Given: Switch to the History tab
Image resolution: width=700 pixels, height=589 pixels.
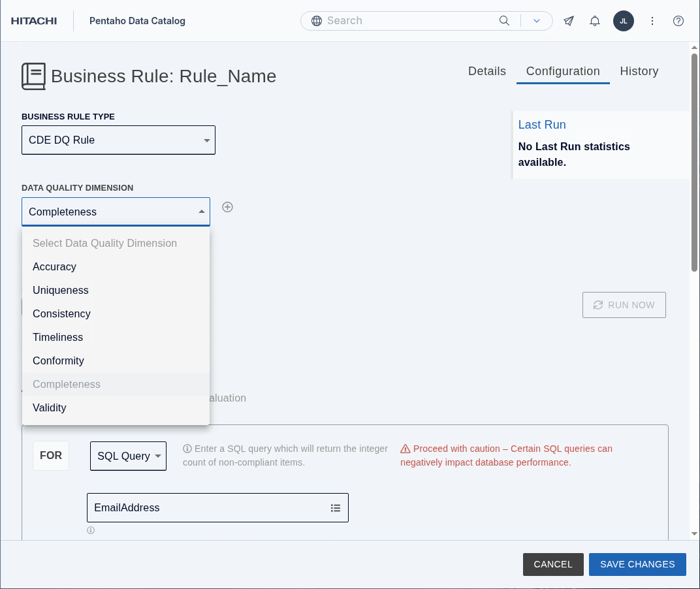Looking at the screenshot, I should pos(639,71).
